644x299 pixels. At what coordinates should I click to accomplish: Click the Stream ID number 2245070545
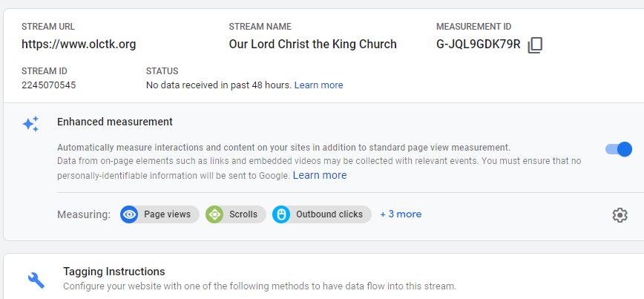coord(48,85)
